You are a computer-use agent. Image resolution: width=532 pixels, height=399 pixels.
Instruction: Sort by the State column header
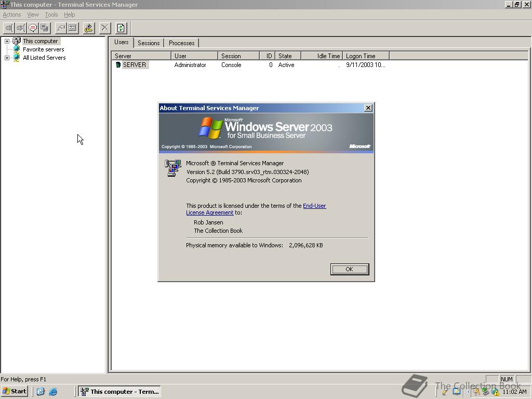(x=288, y=56)
